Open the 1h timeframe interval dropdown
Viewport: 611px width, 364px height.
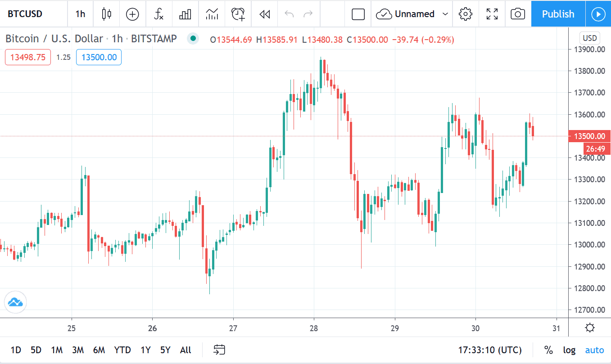(x=80, y=14)
